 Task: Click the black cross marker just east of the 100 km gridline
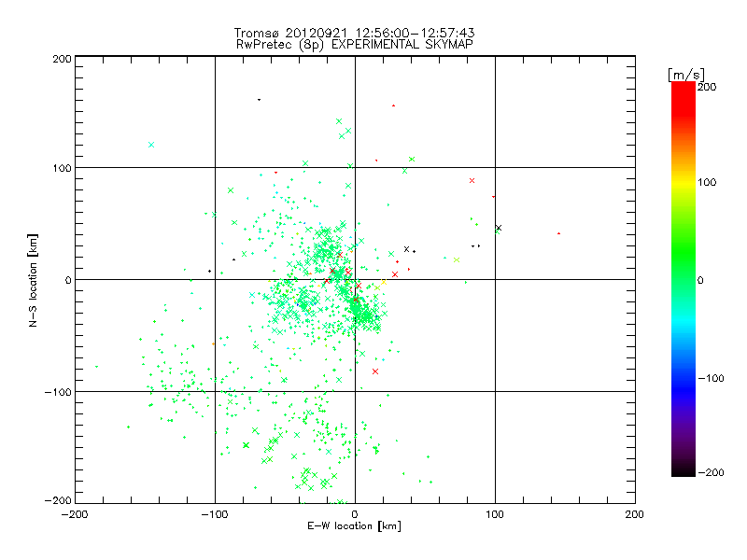click(x=499, y=228)
